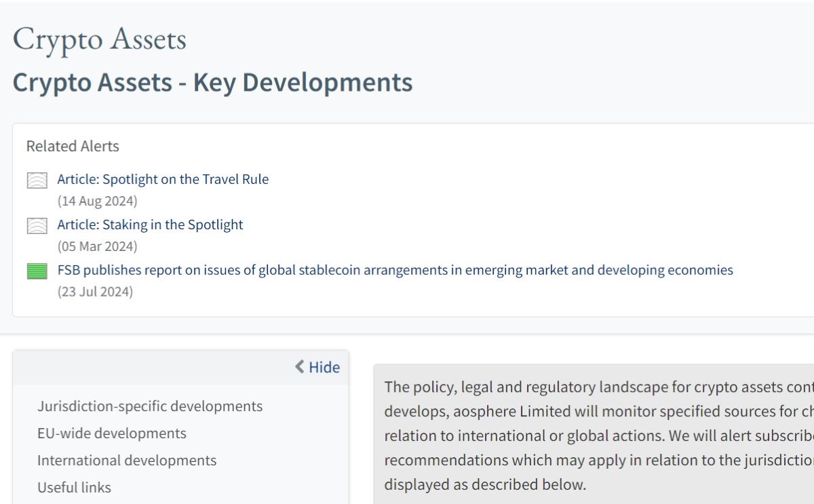Go to Jurisdiction-specific developments section
814x504 pixels.
[x=150, y=406]
